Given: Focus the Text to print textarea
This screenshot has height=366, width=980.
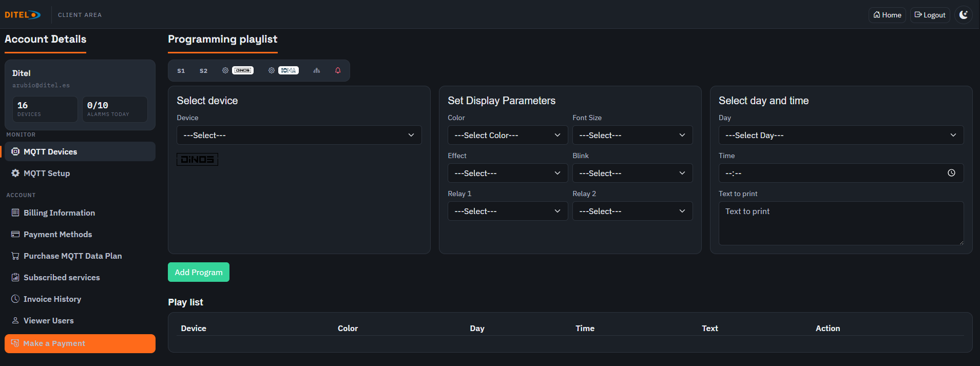Looking at the screenshot, I should click(841, 223).
